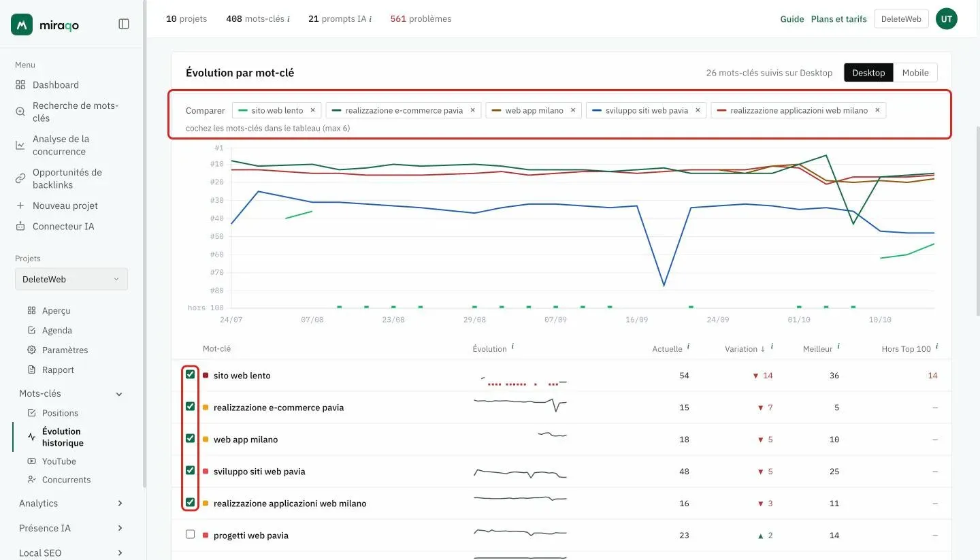Click the Nouveau projet plus icon
This screenshot has width=980, height=560.
pyautogui.click(x=20, y=205)
